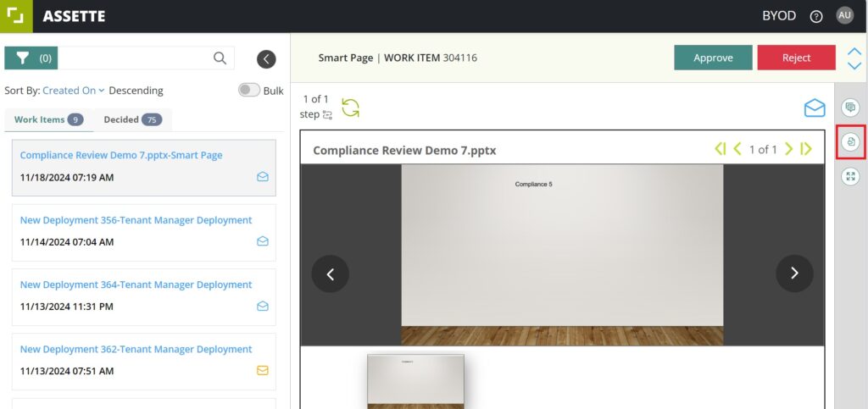Click the large blue open envelope icon

tap(815, 108)
